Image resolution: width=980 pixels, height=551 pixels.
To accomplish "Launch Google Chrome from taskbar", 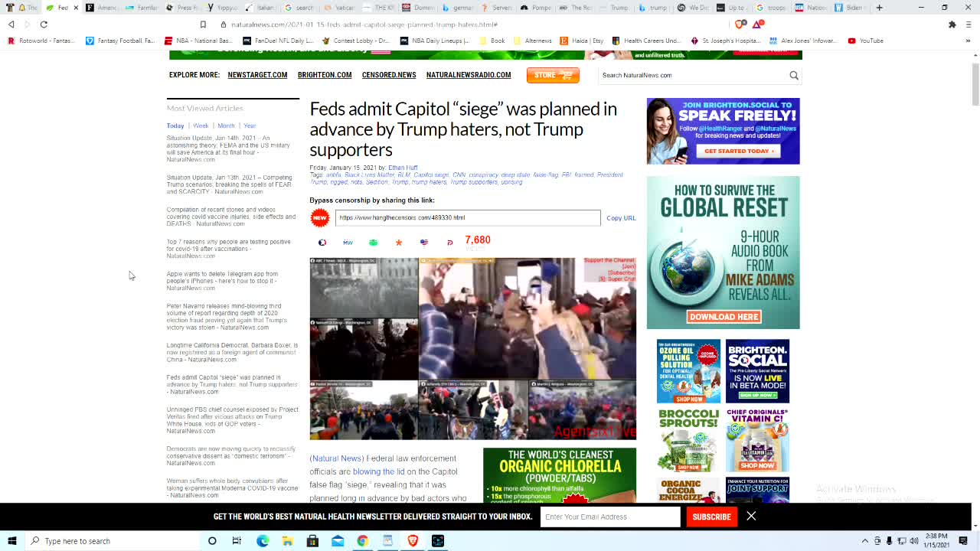I will [362, 541].
